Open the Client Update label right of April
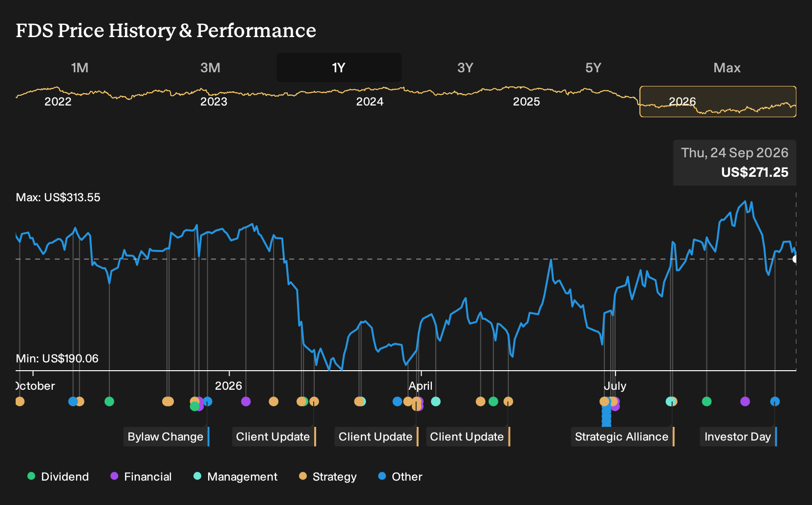Image resolution: width=812 pixels, height=505 pixels. pos(468,437)
